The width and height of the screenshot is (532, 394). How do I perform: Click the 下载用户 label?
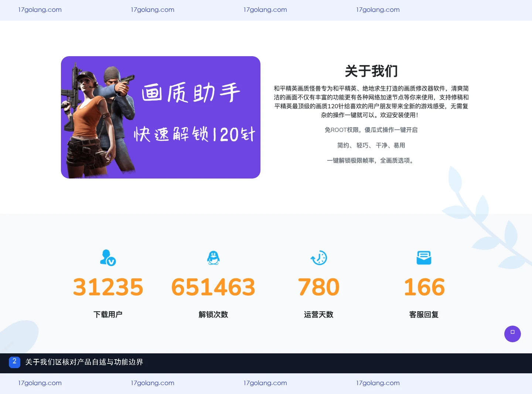[108, 315]
